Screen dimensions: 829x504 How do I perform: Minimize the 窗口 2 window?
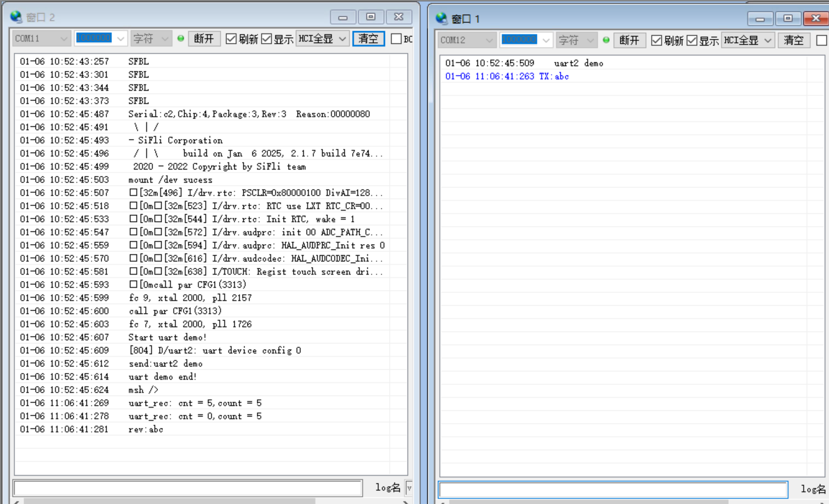(343, 17)
